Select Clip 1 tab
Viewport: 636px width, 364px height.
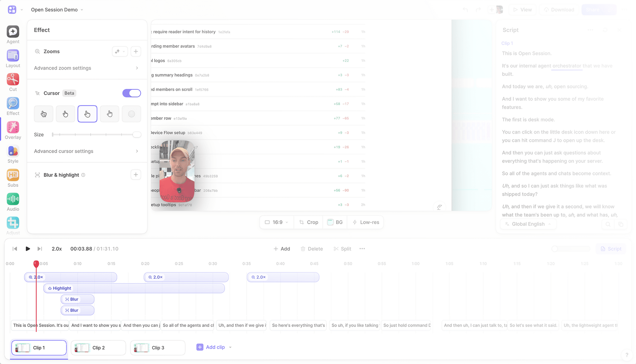tap(39, 348)
